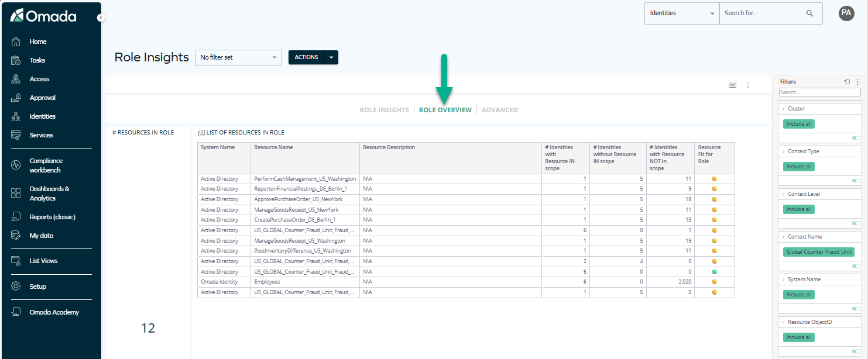The image size is (868, 359).
Task: Click the Global Counter Fraud Unit filter chip
Action: point(819,252)
